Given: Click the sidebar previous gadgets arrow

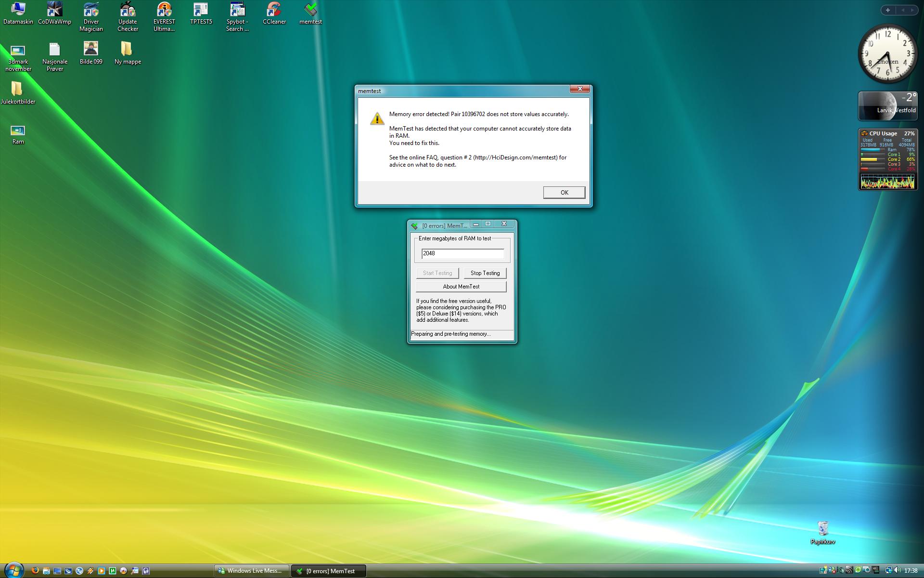Looking at the screenshot, I should pos(902,10).
